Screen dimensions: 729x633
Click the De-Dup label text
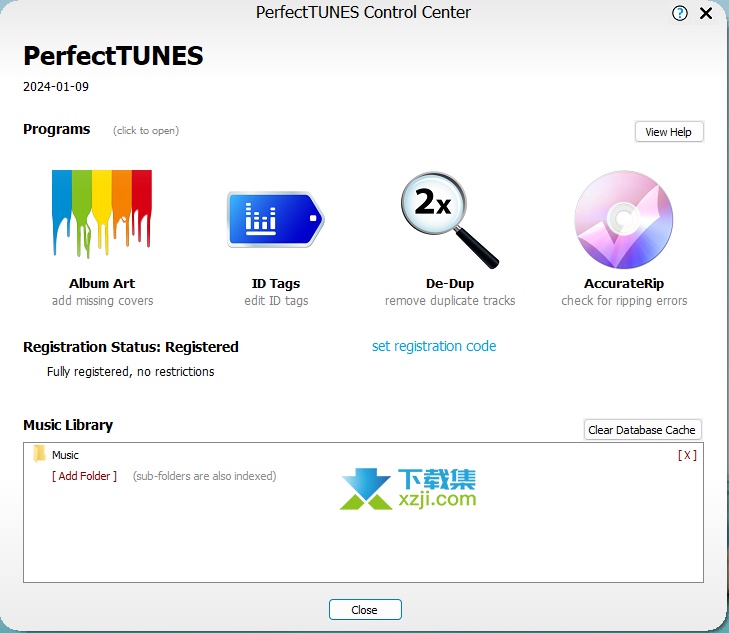450,284
